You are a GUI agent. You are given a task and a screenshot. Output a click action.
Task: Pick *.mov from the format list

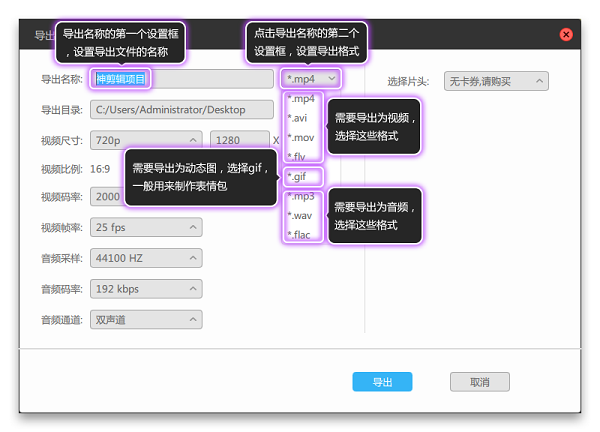pos(301,137)
